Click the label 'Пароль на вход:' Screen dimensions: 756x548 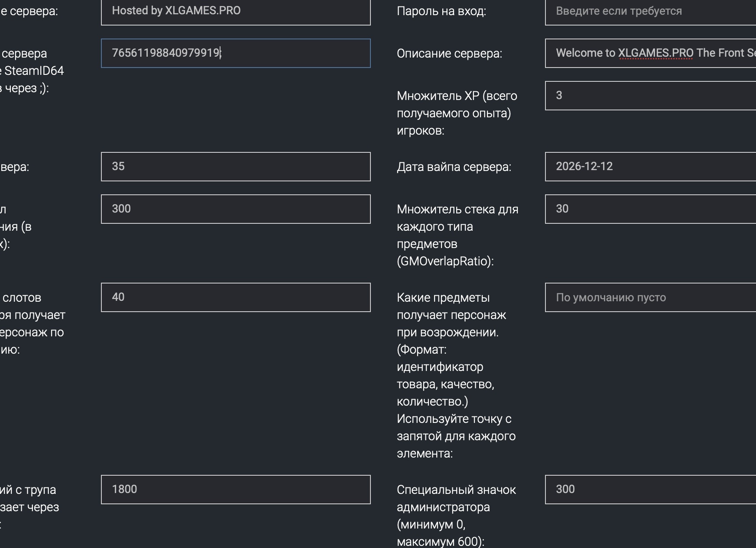(x=441, y=11)
